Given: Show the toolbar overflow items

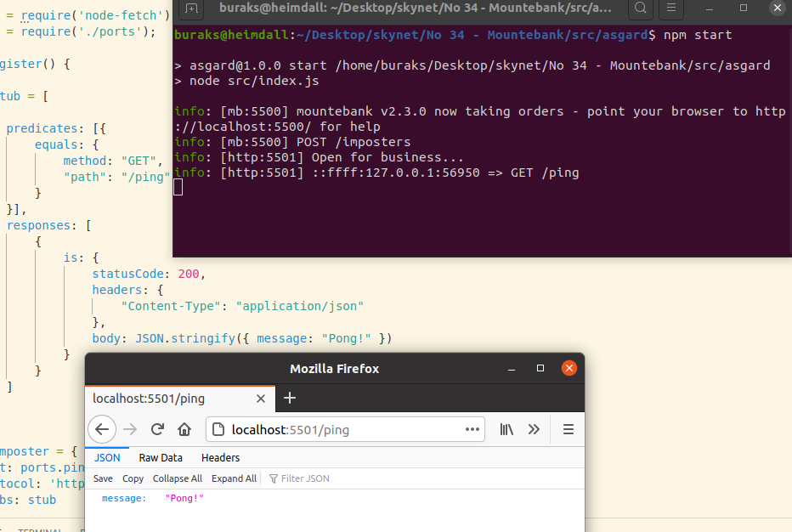Looking at the screenshot, I should click(534, 429).
